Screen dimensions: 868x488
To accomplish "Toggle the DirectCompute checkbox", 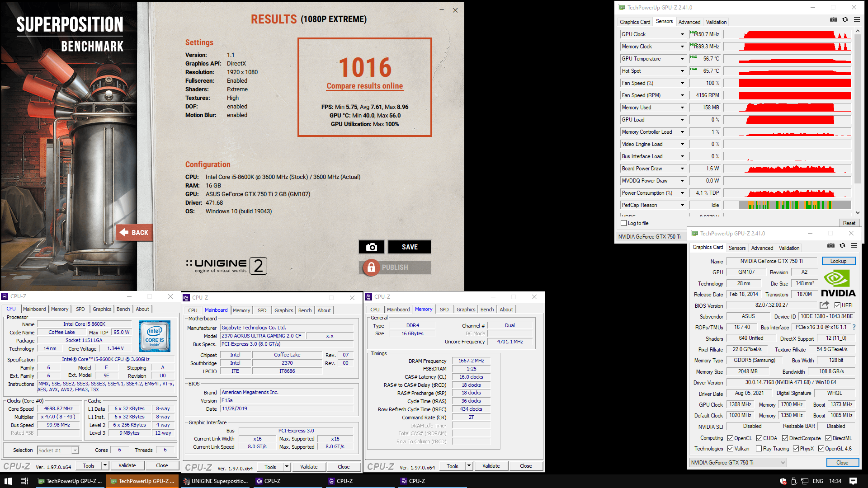I will pyautogui.click(x=785, y=438).
